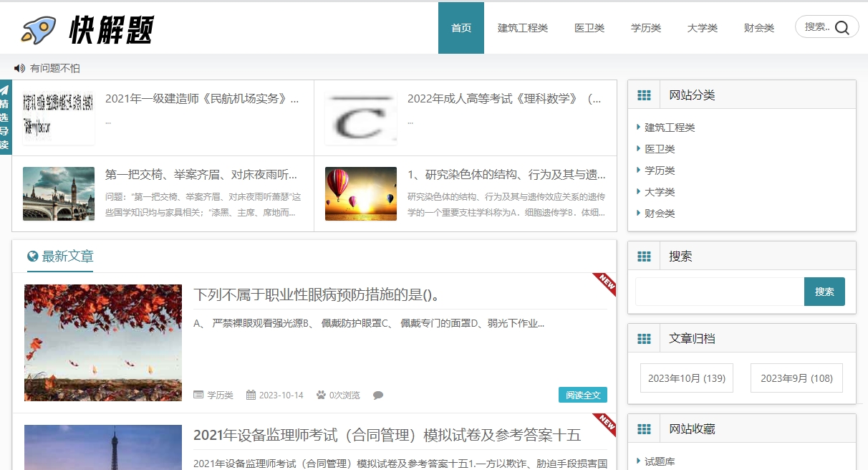Click grid icon in 文章归档 widget header
Screen dimensions: 868x470
(x=644, y=339)
